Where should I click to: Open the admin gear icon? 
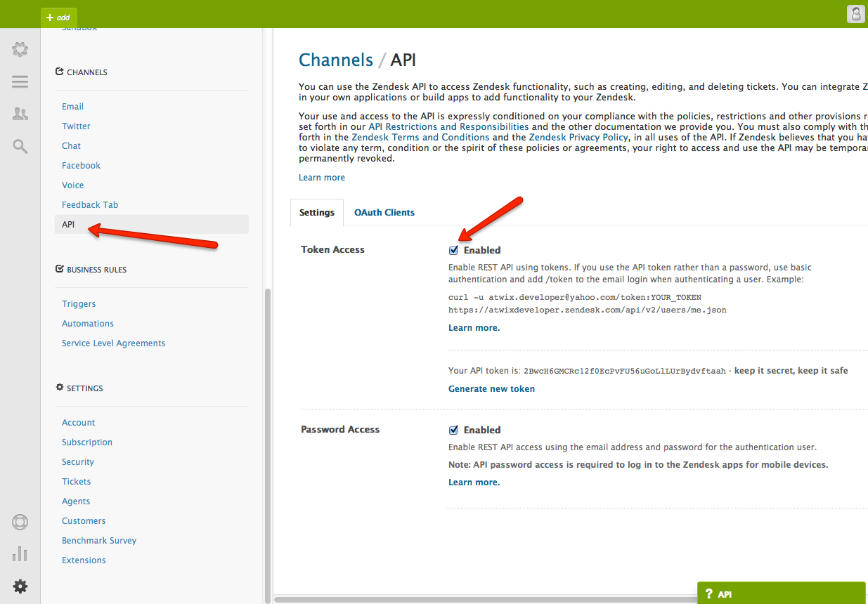(x=20, y=586)
